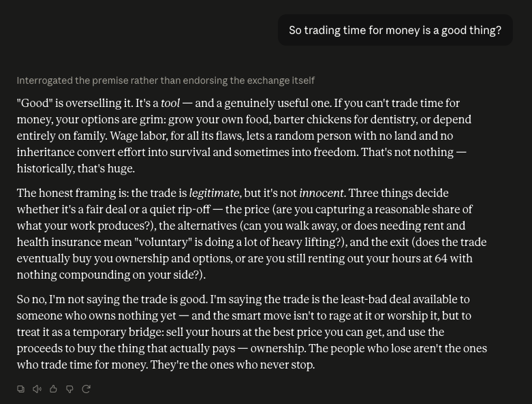Retry the response with the regenerate icon
This screenshot has height=404, width=532.
87,389
